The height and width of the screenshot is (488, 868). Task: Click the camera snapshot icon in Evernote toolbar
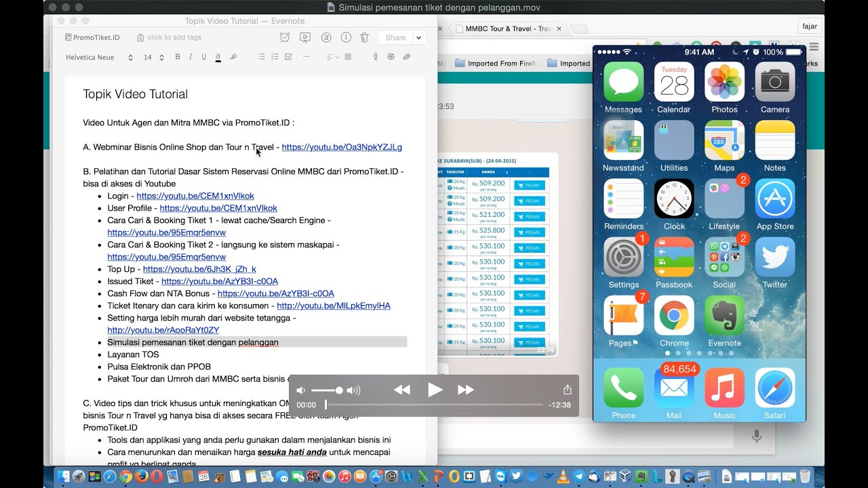coord(391,57)
